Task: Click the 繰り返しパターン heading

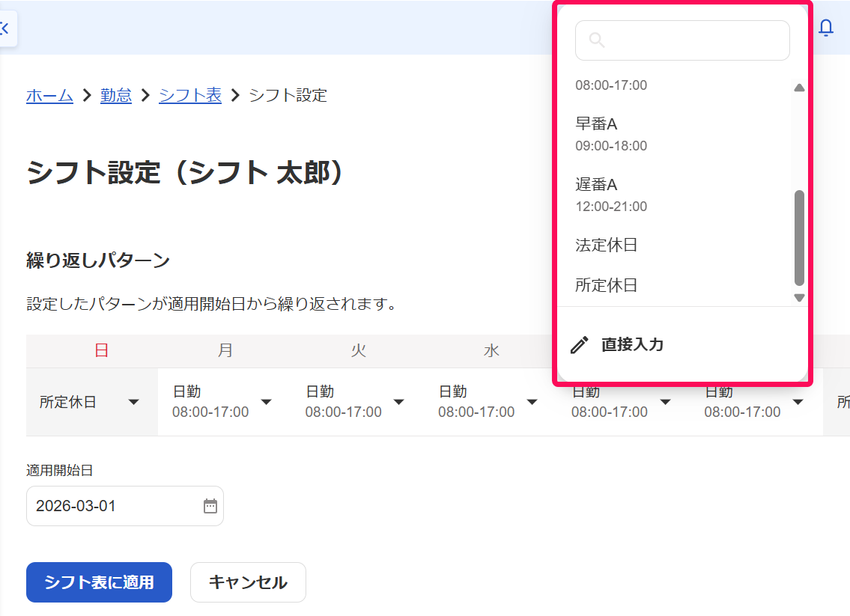Action: (98, 260)
